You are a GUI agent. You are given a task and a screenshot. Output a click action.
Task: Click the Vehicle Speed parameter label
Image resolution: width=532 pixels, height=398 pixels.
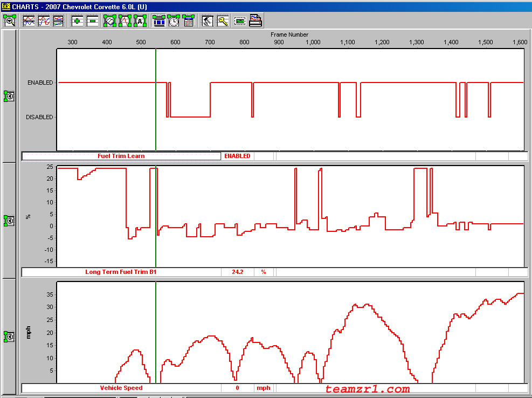click(121, 388)
